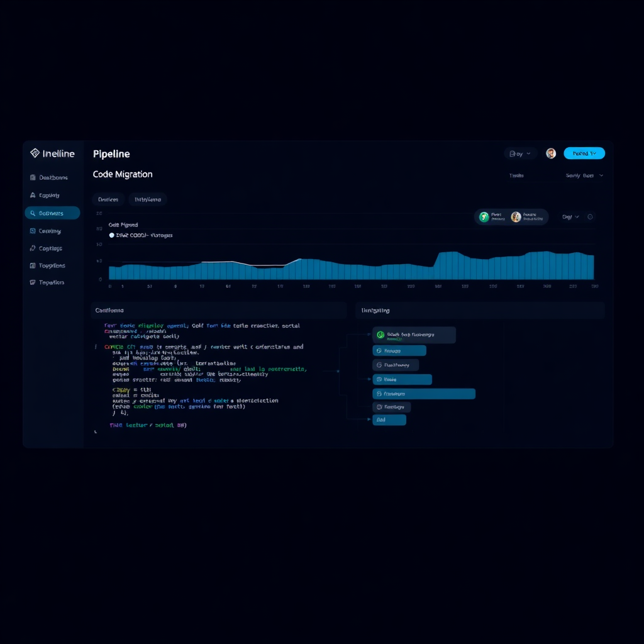Select the shortest blue node at the graph bottom
The height and width of the screenshot is (644, 644).
pos(389,419)
